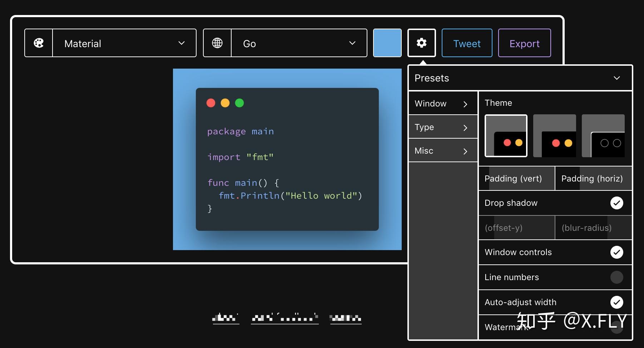
Task: Select the outlined-controls window theme thumbnail
Action: point(603,136)
